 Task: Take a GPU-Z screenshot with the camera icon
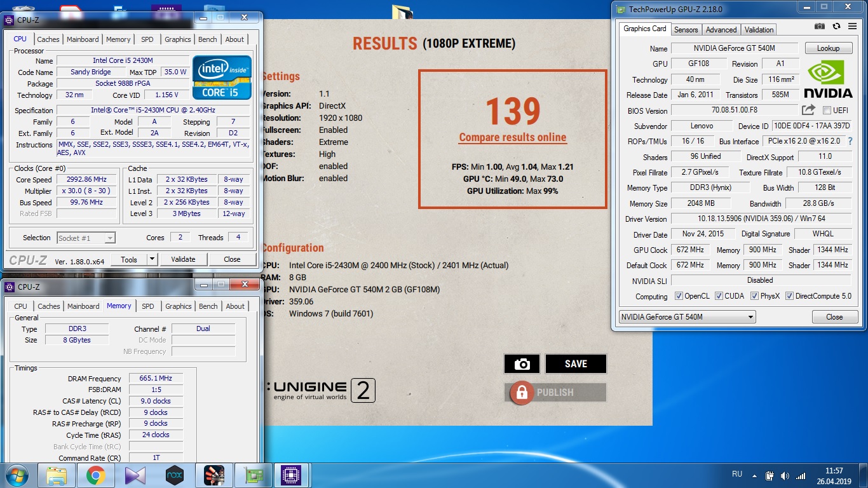[820, 27]
